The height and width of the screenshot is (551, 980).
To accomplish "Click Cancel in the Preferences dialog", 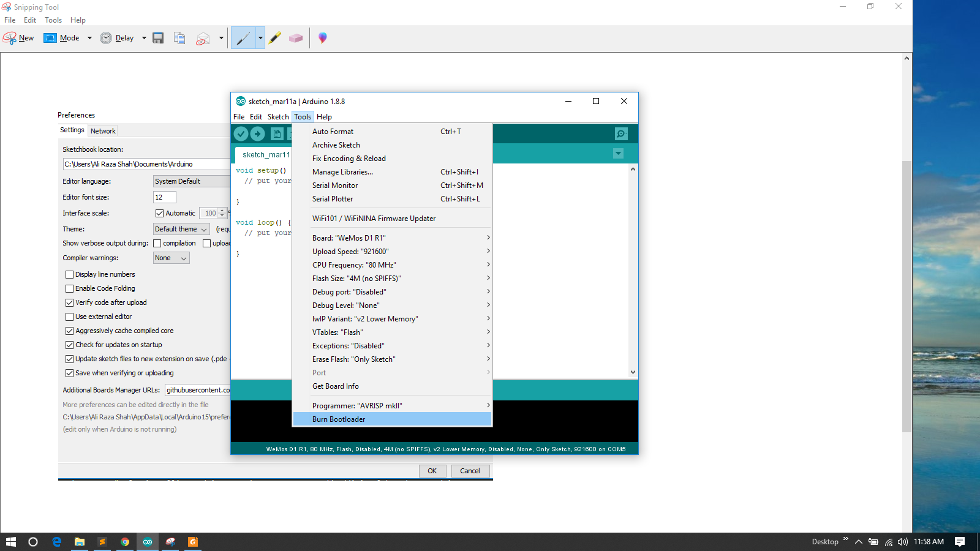I will click(x=470, y=471).
